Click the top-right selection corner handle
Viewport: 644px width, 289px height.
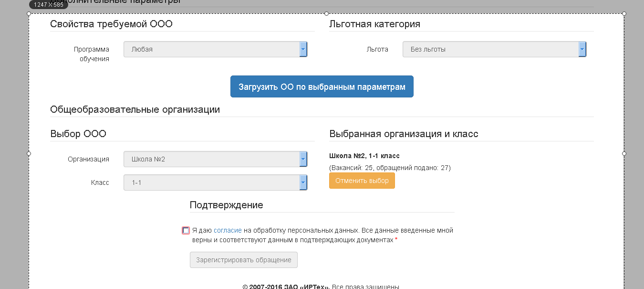624,13
